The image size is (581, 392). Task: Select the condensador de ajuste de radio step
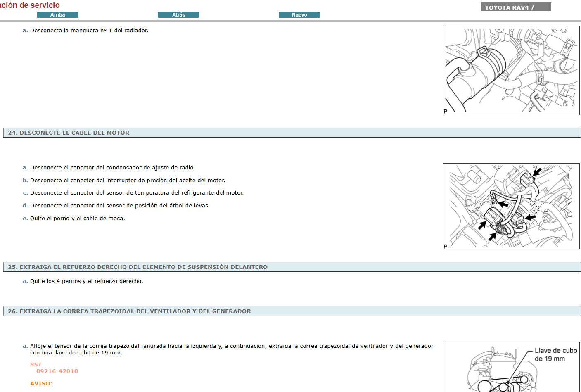click(112, 168)
